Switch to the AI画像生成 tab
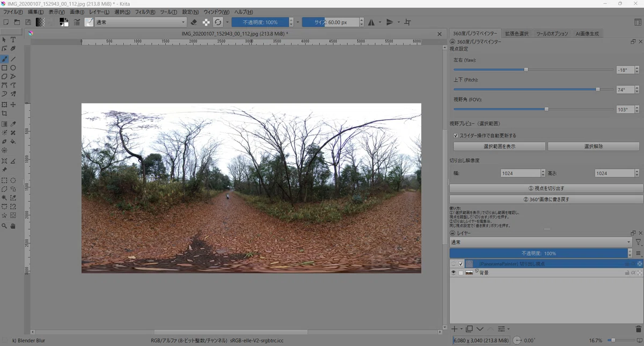The image size is (644, 346). pos(588,33)
